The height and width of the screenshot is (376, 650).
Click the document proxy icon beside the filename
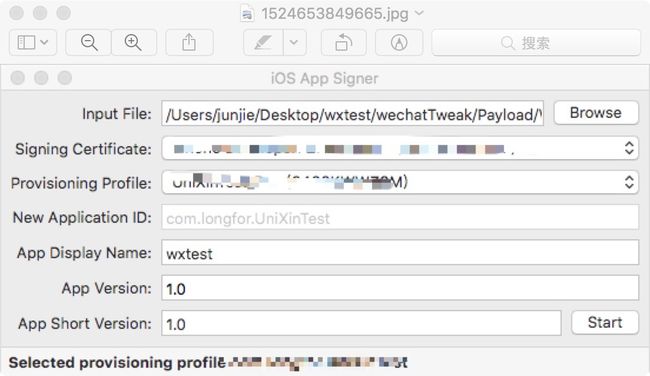coord(247,14)
